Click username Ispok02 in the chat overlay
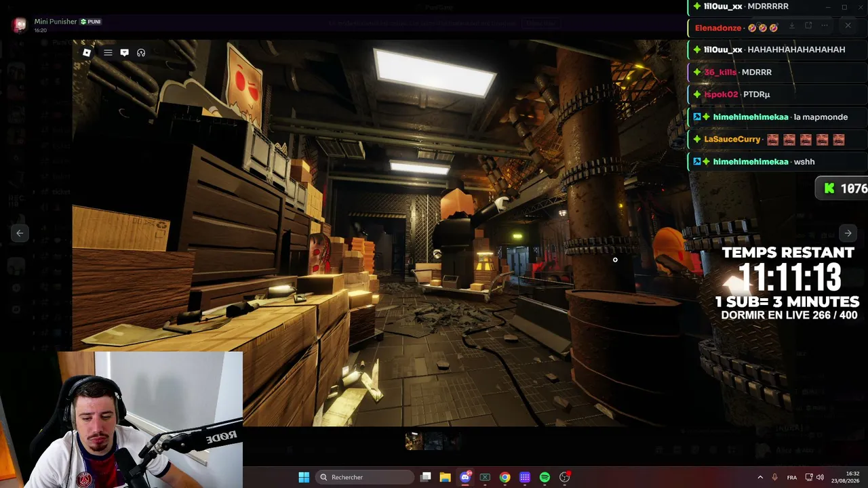This screenshot has width=868, height=488. pyautogui.click(x=721, y=94)
